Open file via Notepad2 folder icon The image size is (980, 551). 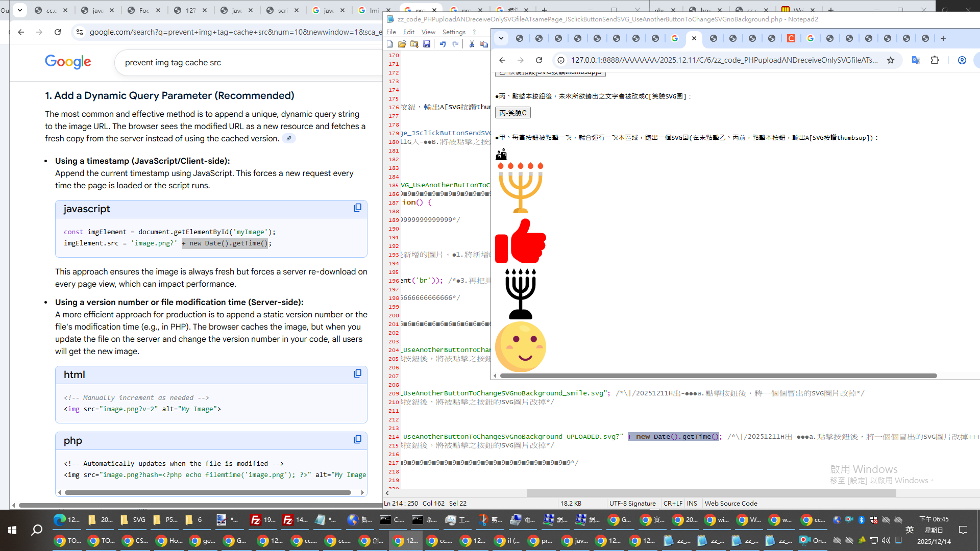(x=402, y=44)
